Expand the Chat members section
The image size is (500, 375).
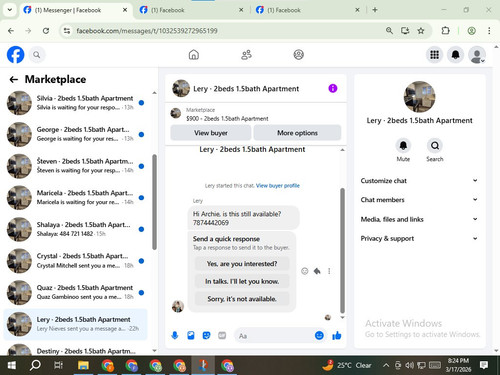coord(419,200)
